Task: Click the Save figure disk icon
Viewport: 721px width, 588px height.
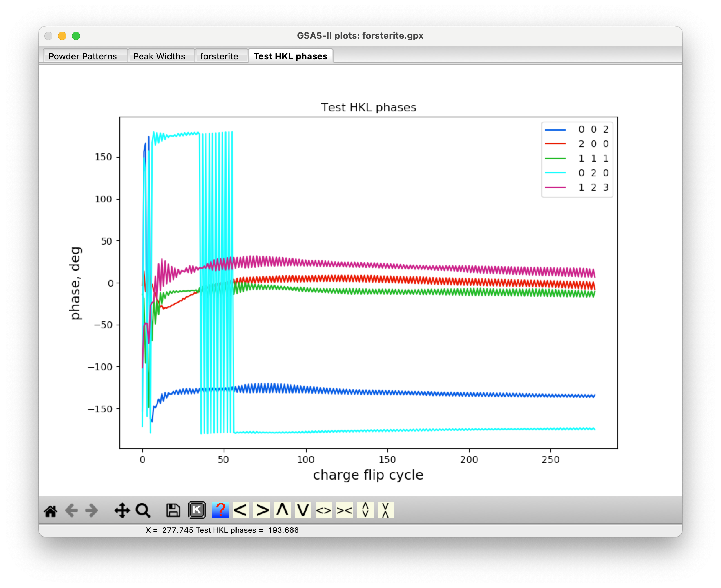Action: pos(173,510)
